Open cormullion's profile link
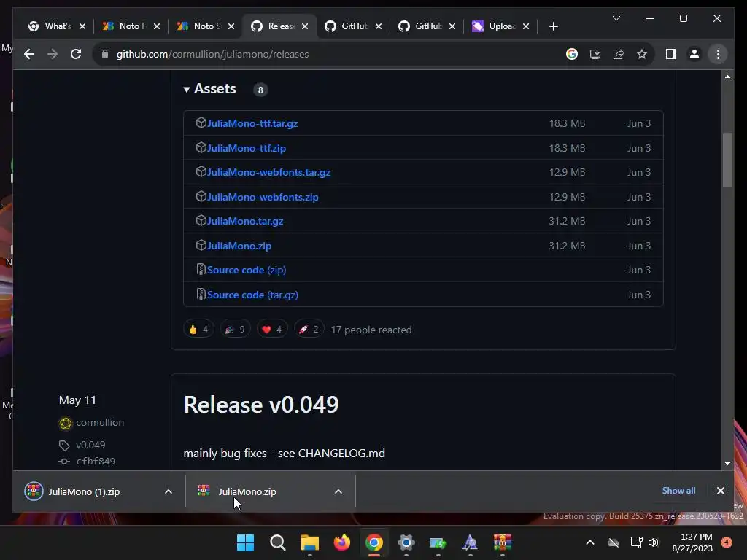The image size is (747, 560). tap(100, 422)
